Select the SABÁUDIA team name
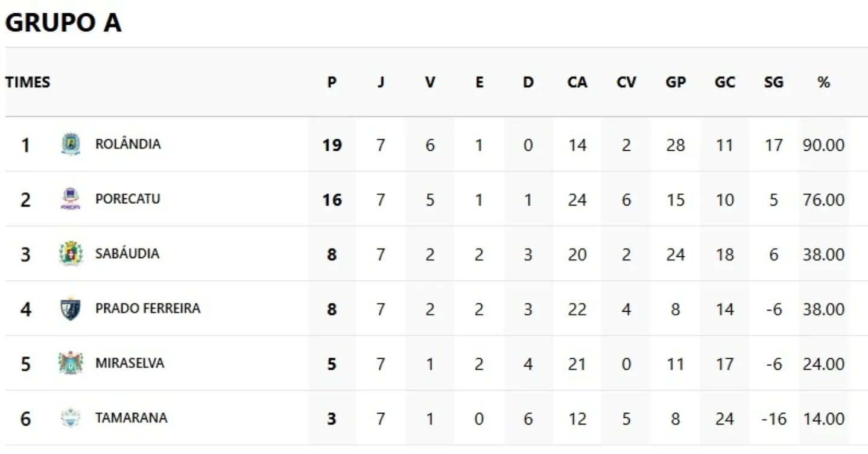 pos(127,254)
